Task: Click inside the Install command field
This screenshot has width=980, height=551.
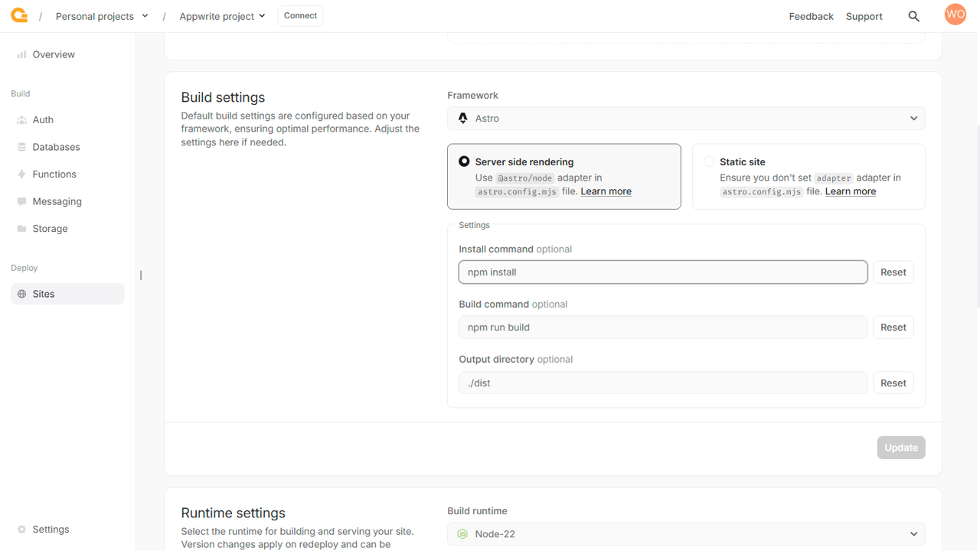Action: tap(662, 272)
